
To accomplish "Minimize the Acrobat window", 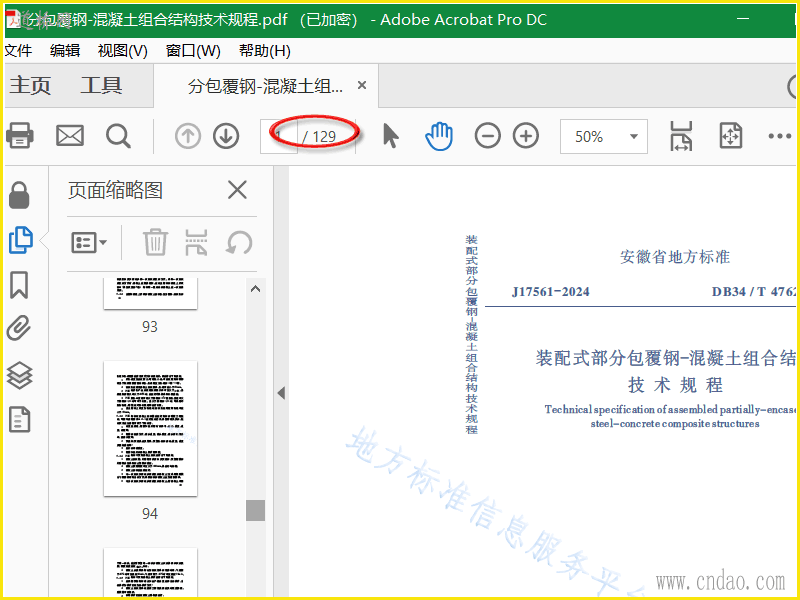I will (743, 19).
